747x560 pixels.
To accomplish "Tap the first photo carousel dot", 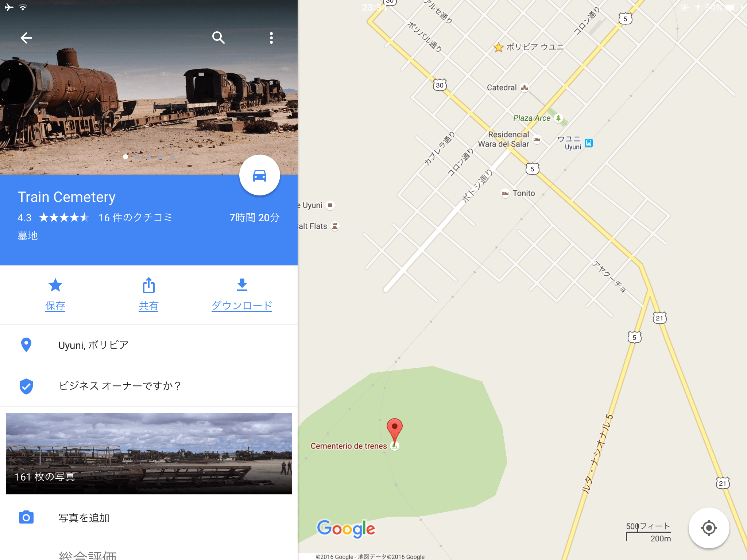I will (x=125, y=157).
